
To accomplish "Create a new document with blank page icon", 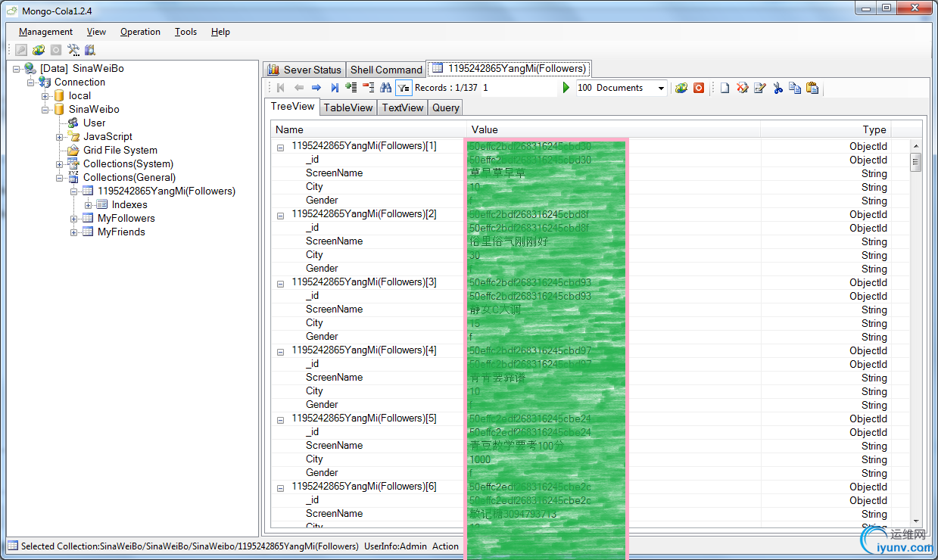I will 725,88.
